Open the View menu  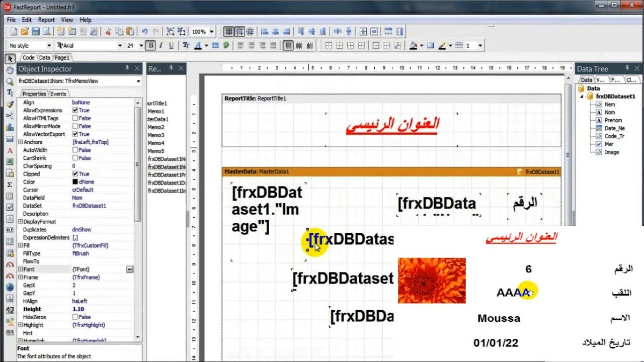(x=67, y=20)
